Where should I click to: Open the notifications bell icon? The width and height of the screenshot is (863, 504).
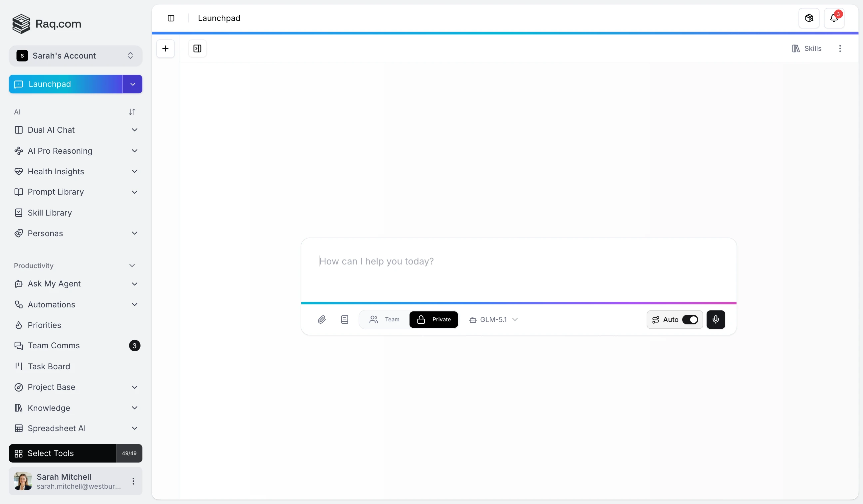834,18
